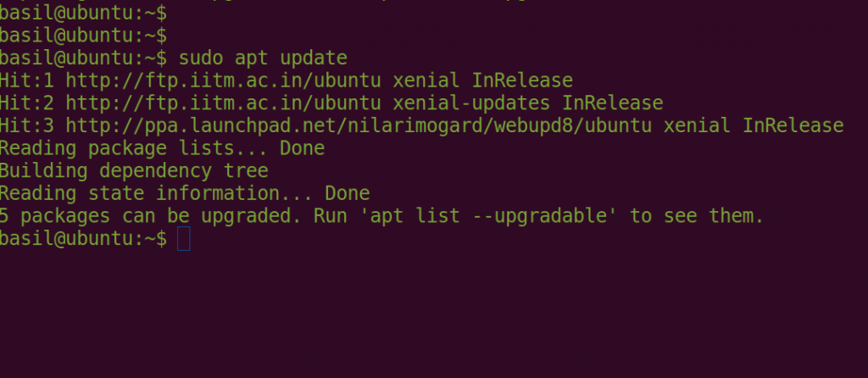Click the Hit:2 label
The image size is (868, 378).
click(26, 103)
